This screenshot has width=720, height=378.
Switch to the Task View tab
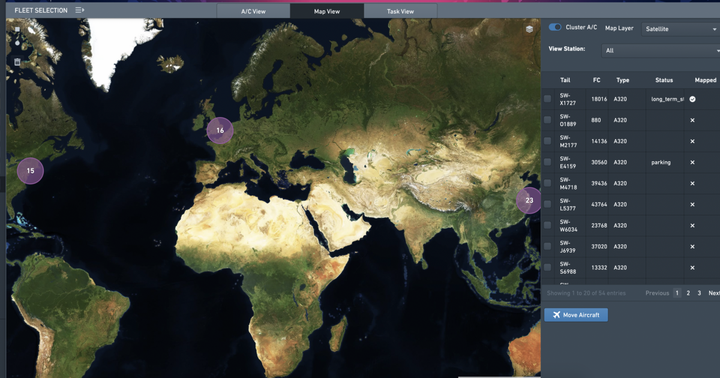(x=400, y=11)
